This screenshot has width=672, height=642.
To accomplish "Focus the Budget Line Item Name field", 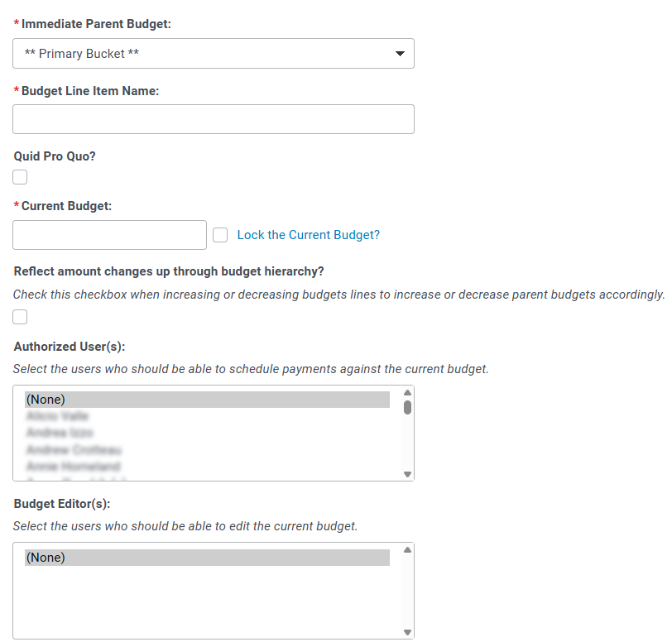I will tap(214, 119).
